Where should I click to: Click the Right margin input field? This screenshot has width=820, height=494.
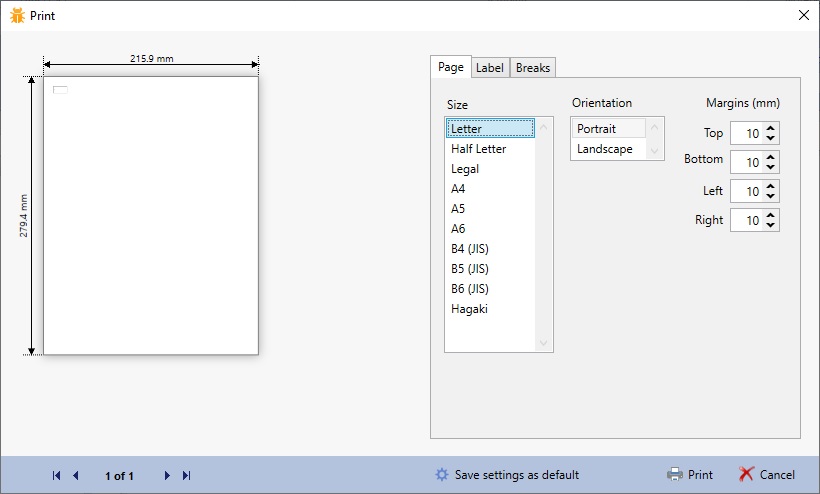point(746,221)
